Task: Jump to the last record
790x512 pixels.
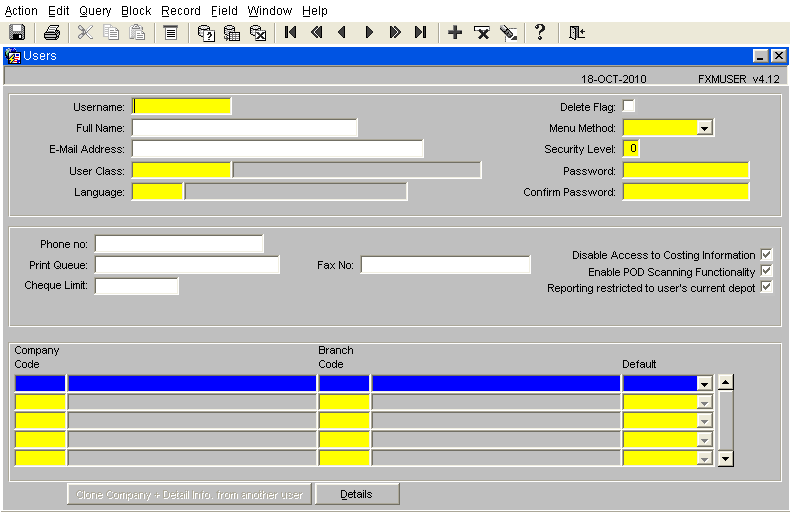Action: point(421,33)
